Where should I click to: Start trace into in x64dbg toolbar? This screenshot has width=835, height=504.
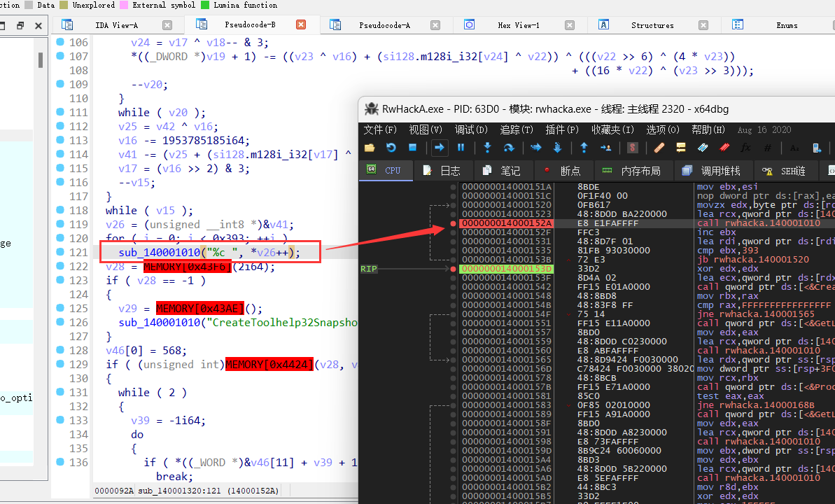(535, 148)
